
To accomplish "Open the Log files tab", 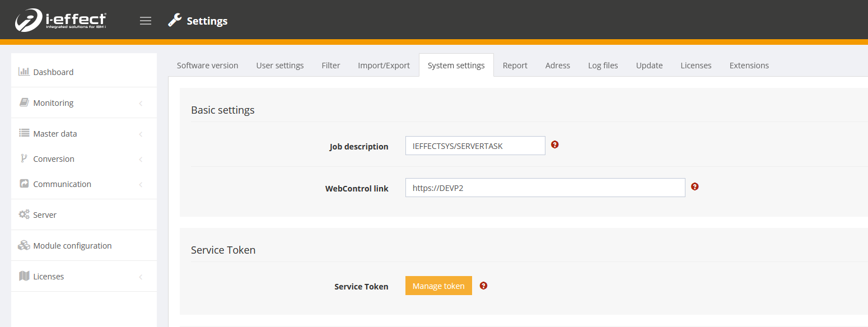I will coord(603,66).
